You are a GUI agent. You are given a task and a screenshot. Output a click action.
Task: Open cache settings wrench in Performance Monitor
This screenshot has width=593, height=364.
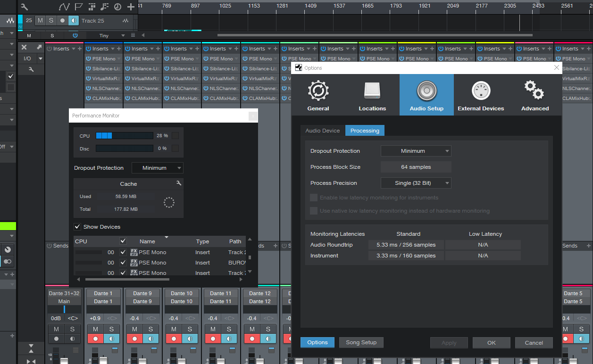(179, 183)
